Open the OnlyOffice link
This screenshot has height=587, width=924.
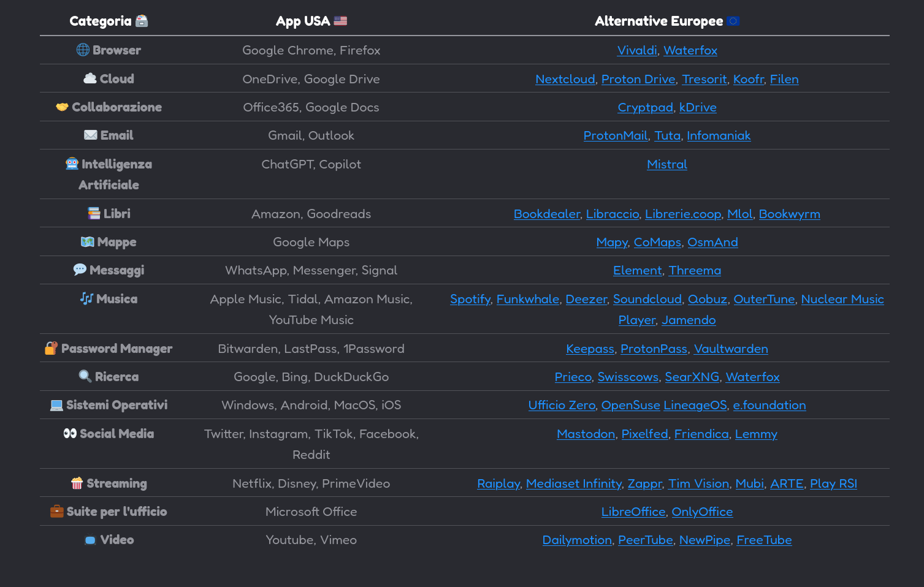[702, 512]
